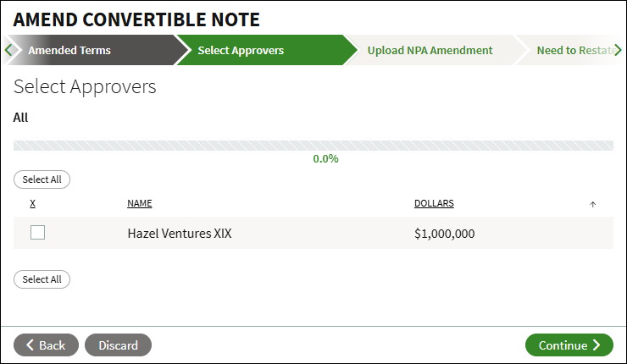Check the Hazel Ventures XIX checkbox
The width and height of the screenshot is (627, 364).
pyautogui.click(x=37, y=233)
